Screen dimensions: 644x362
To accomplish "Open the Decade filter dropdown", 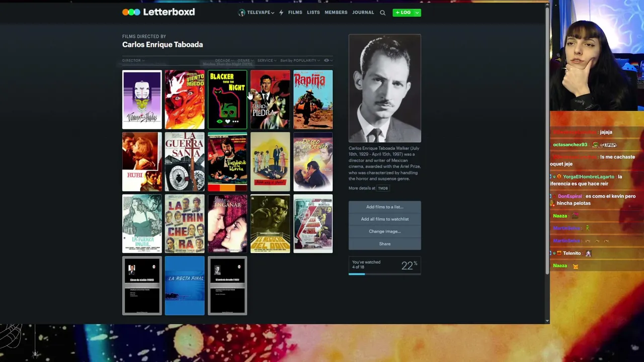I will 224,60.
